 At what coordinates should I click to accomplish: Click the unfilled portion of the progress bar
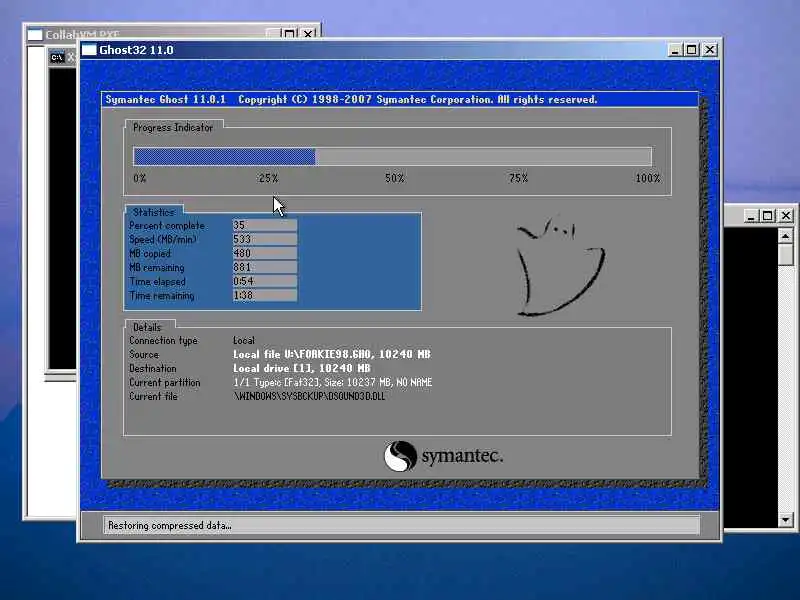[483, 156]
